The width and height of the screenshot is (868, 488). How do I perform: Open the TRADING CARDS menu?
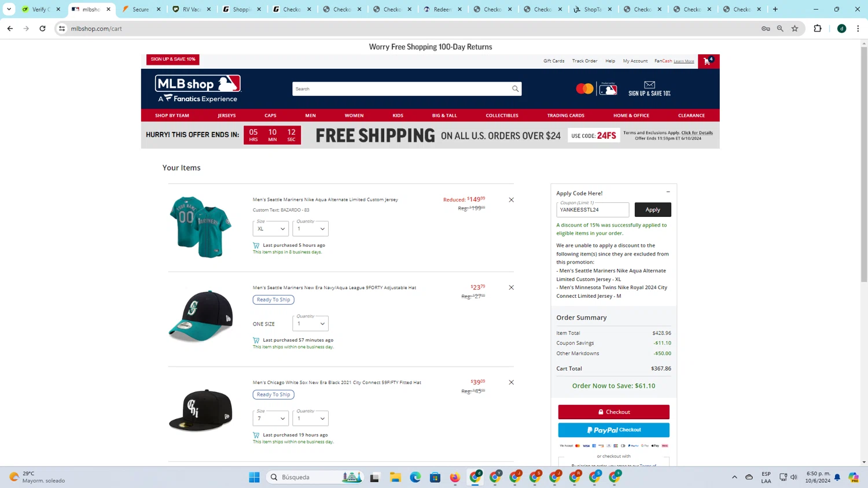566,116
